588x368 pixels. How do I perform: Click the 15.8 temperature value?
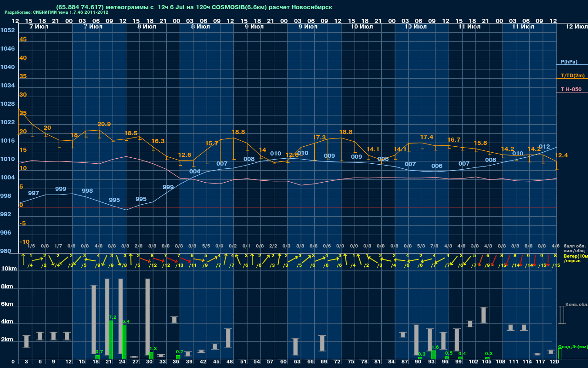481,143
